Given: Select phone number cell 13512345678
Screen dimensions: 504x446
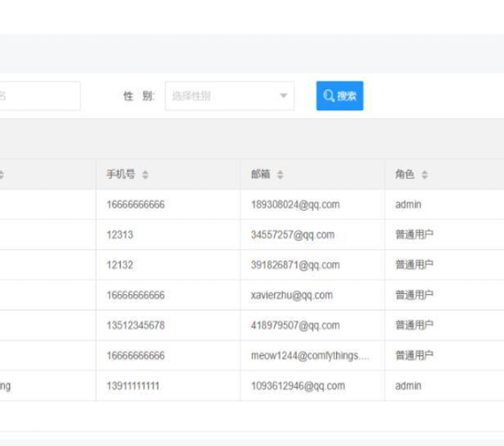Looking at the screenshot, I should (x=135, y=325).
